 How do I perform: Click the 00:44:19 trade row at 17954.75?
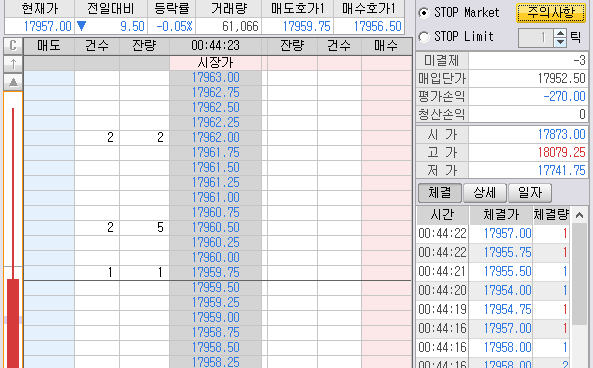tap(493, 309)
